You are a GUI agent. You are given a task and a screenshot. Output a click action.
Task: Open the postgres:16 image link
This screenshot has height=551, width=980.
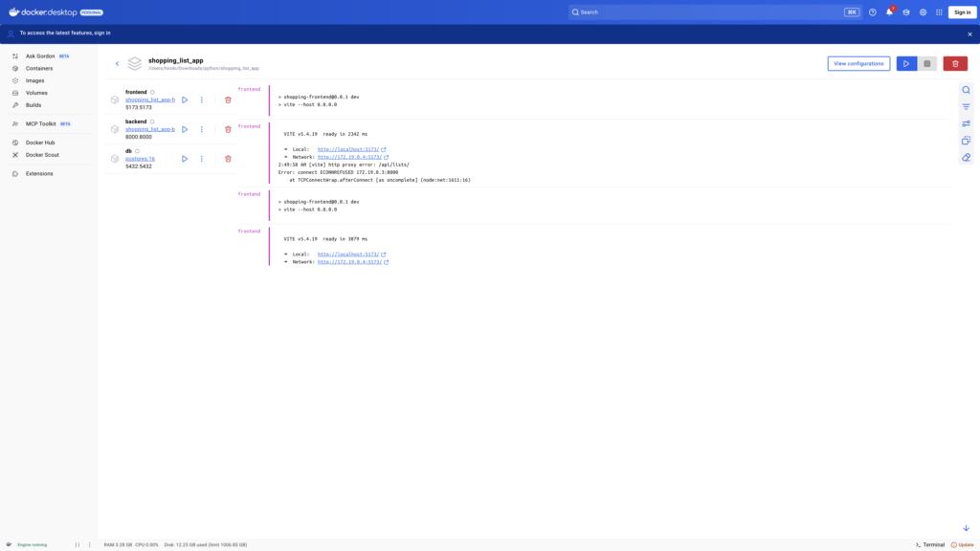140,159
